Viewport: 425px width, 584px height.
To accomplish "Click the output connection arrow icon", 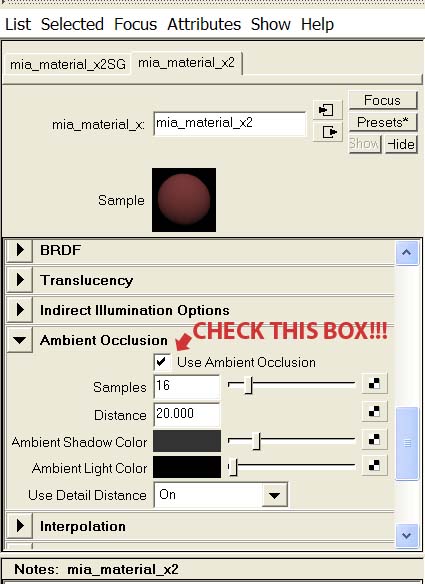I will click(x=328, y=132).
